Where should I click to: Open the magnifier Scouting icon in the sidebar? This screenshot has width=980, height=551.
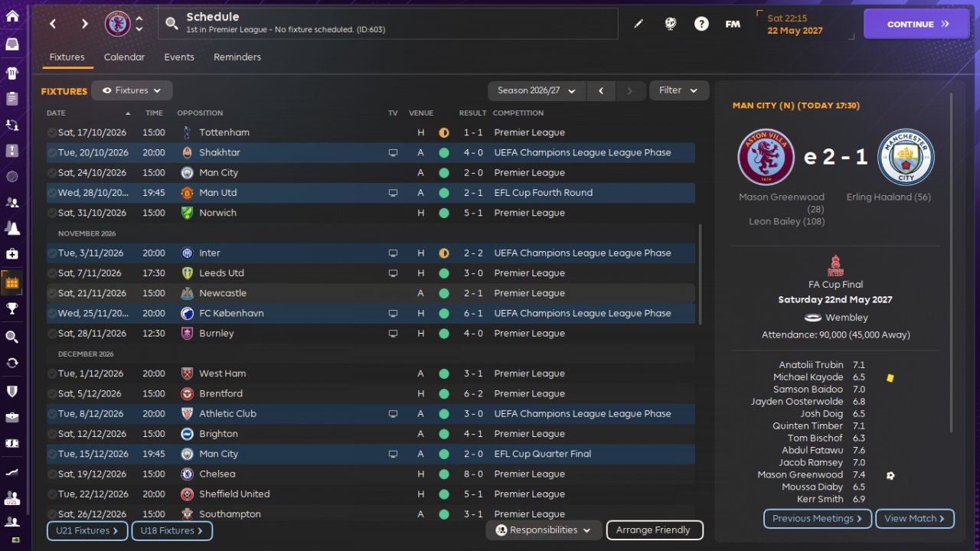12,337
